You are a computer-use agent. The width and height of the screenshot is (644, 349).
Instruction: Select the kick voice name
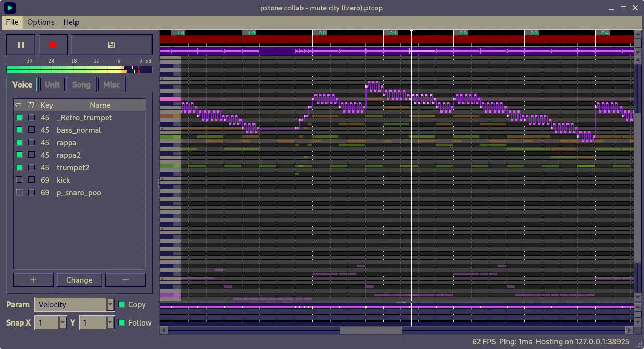63,180
